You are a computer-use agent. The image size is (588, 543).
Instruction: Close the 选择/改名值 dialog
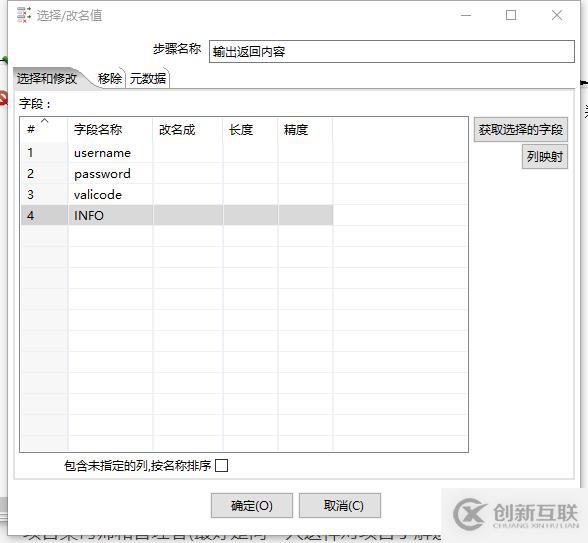click(x=557, y=15)
